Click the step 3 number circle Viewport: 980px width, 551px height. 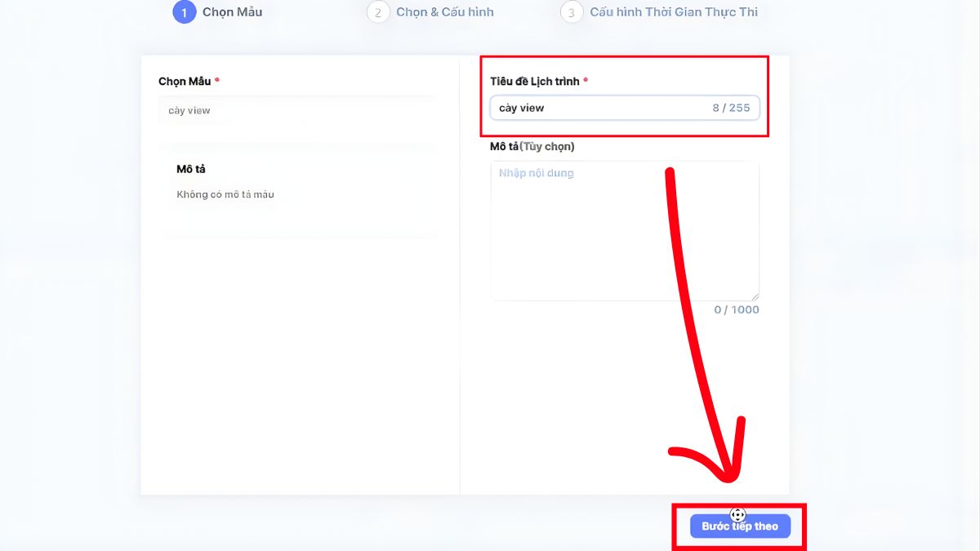coord(572,12)
